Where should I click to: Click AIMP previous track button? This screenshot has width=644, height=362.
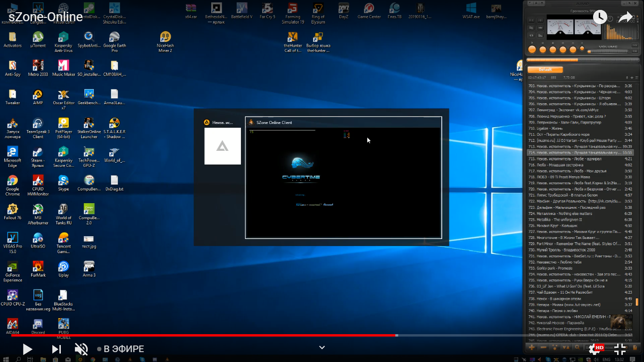click(x=563, y=49)
